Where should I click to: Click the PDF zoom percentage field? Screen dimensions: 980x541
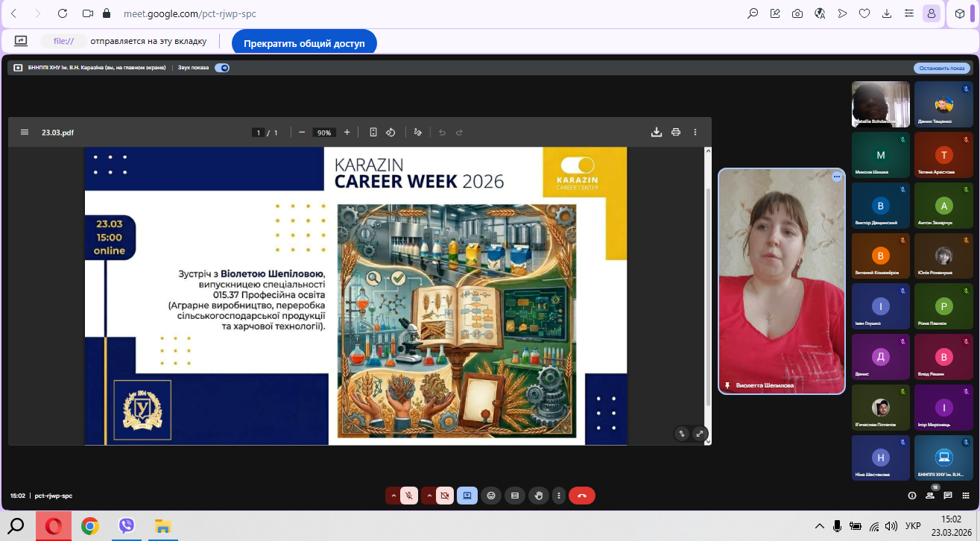tap(323, 133)
